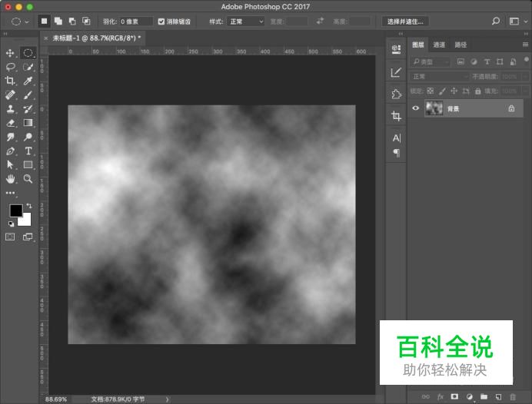
Task: Open the layer blend mode 正常 dropdown
Action: (x=439, y=77)
